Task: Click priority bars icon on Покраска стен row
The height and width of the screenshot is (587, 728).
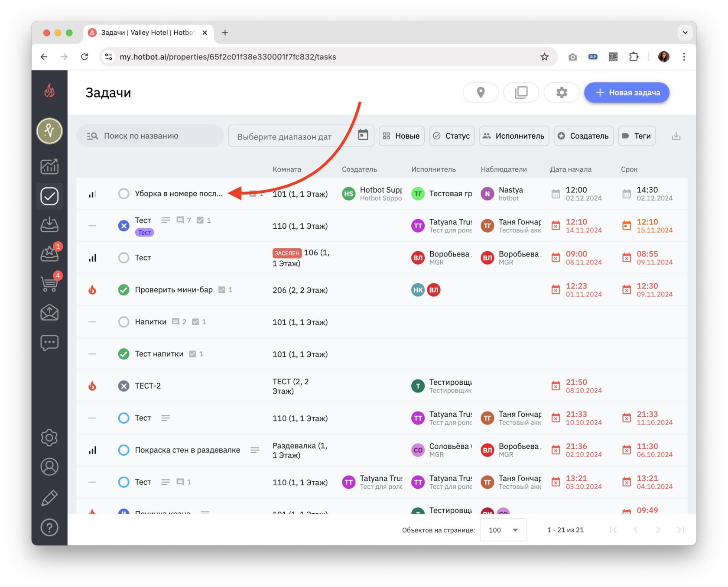Action: 92,450
